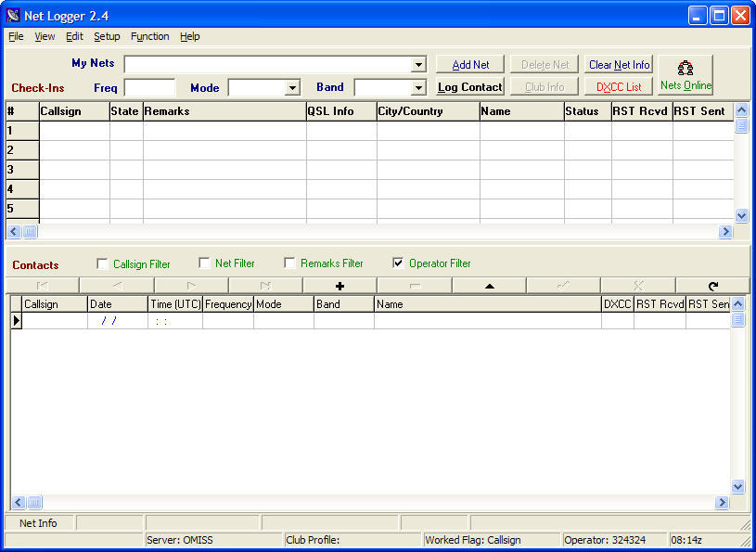Click the Net Logger title bar app icon
756x552 pixels.
coord(13,16)
